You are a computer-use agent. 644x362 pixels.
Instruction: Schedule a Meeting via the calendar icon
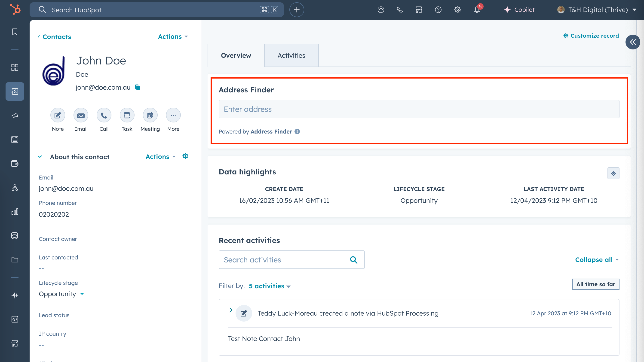click(x=150, y=115)
